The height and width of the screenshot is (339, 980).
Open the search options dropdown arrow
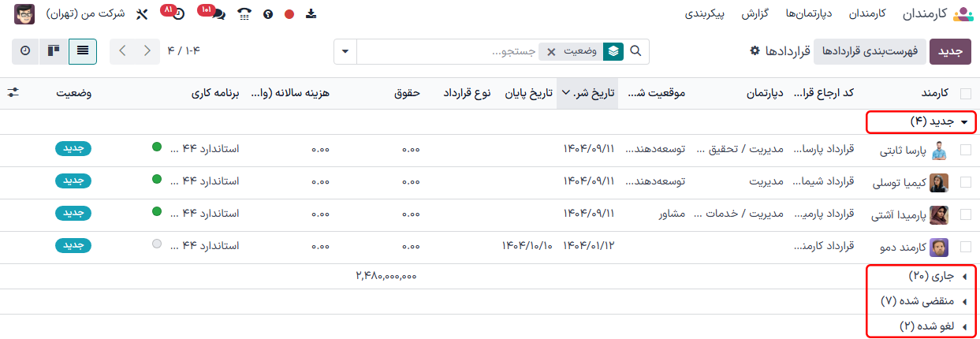tap(345, 51)
